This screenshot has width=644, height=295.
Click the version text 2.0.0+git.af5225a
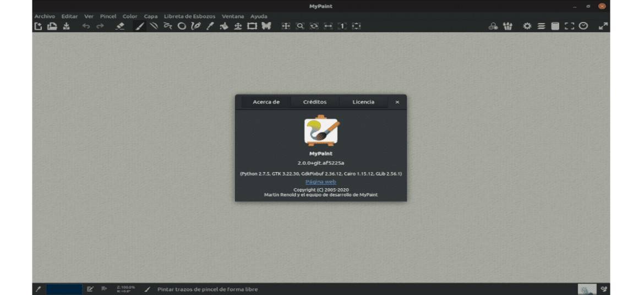coord(321,163)
